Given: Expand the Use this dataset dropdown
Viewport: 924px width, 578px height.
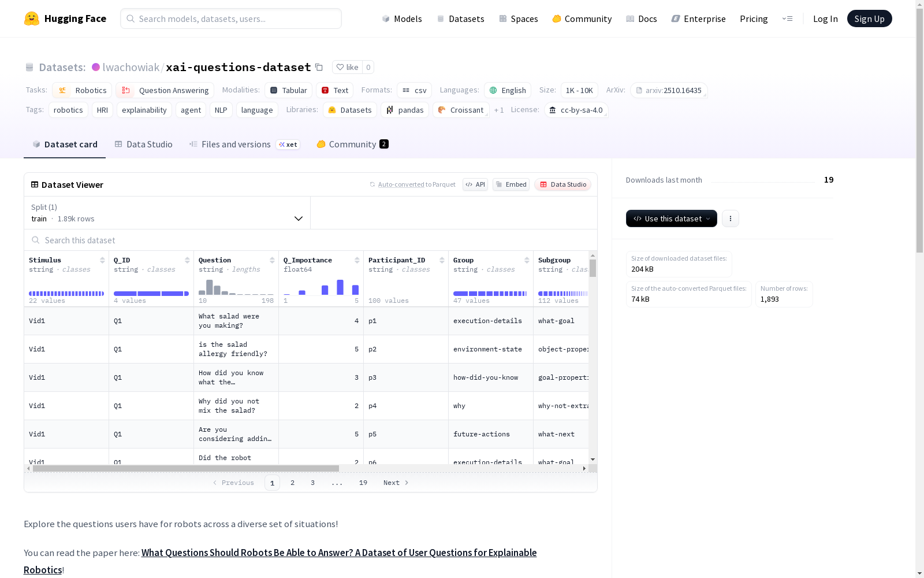Looking at the screenshot, I should pos(671,218).
